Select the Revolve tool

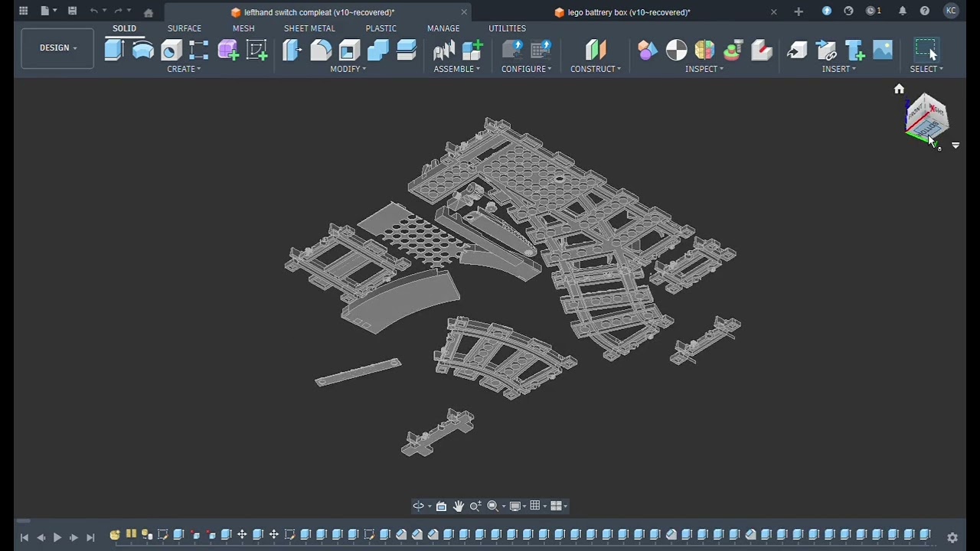pyautogui.click(x=142, y=51)
